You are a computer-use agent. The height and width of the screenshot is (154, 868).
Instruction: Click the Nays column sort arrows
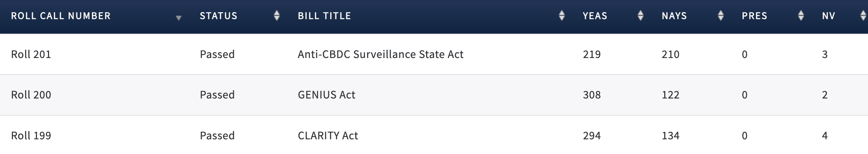[x=721, y=15]
